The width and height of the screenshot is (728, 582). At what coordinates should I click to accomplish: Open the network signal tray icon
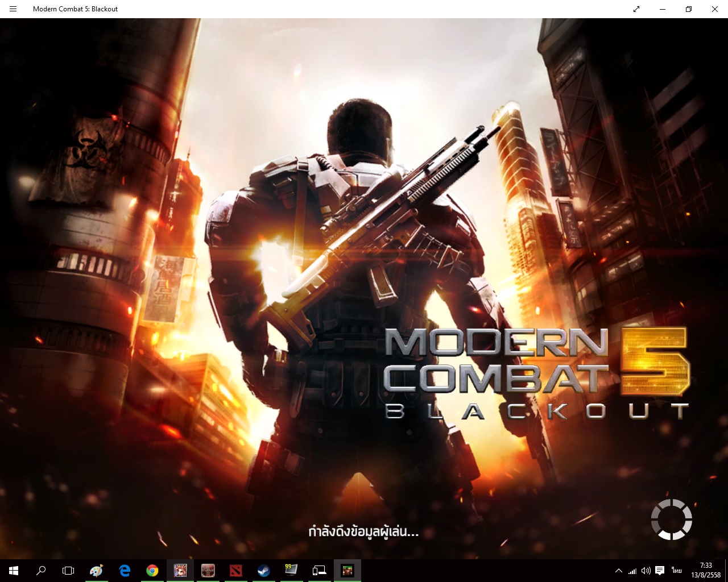point(632,571)
